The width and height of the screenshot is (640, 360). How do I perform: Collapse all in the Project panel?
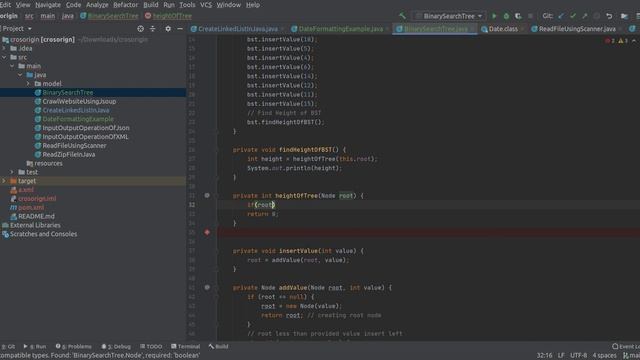tap(153, 29)
